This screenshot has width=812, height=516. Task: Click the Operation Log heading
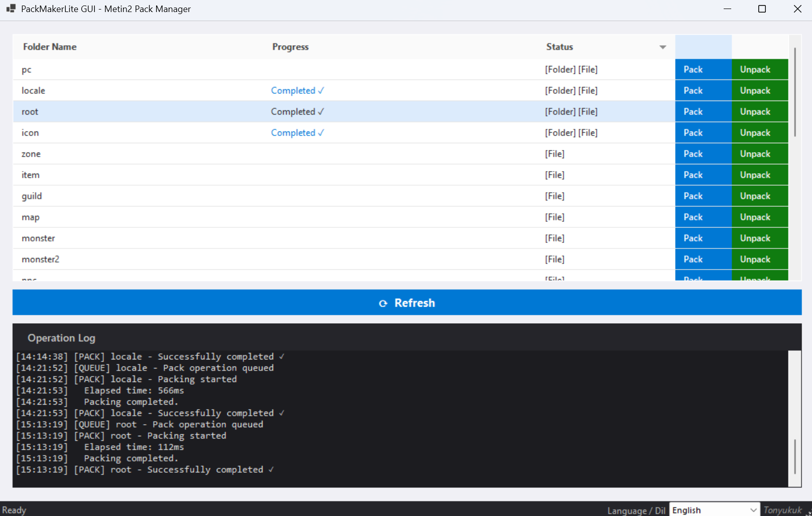click(61, 338)
